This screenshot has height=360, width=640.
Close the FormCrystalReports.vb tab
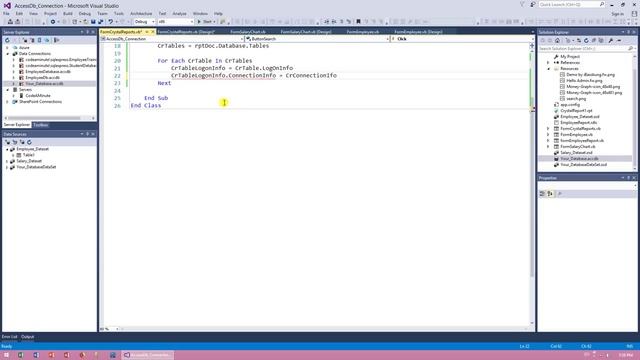pyautogui.click(x=153, y=31)
